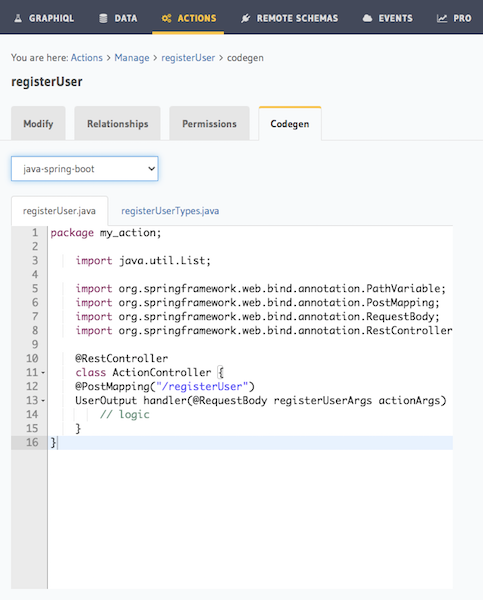Click the registerUser page heading
The height and width of the screenshot is (600, 483).
[47, 82]
